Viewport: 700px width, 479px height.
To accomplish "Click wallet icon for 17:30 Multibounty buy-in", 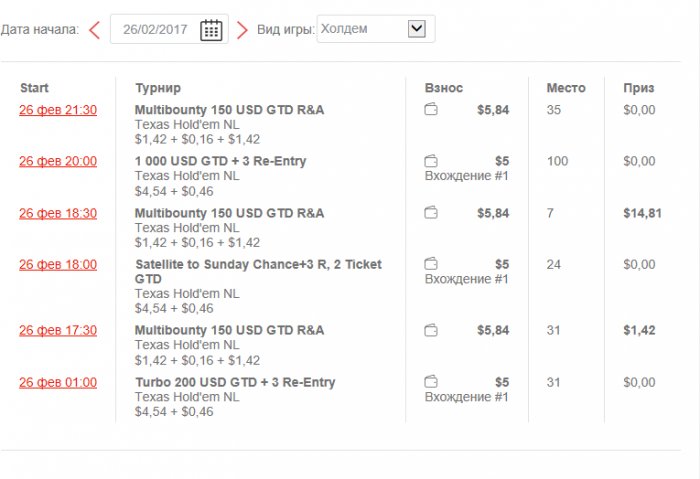I will [431, 330].
